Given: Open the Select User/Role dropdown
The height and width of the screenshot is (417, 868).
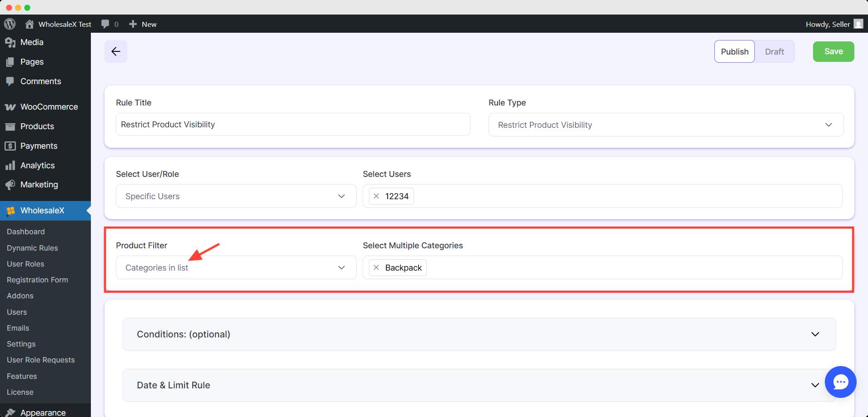Looking at the screenshot, I should 236,196.
